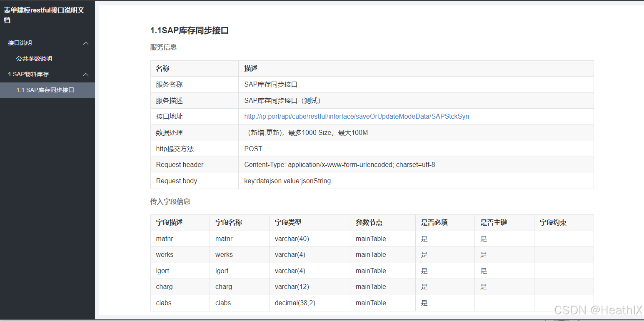Collapse the 1 SAP物料库存 section chevron

86,75
